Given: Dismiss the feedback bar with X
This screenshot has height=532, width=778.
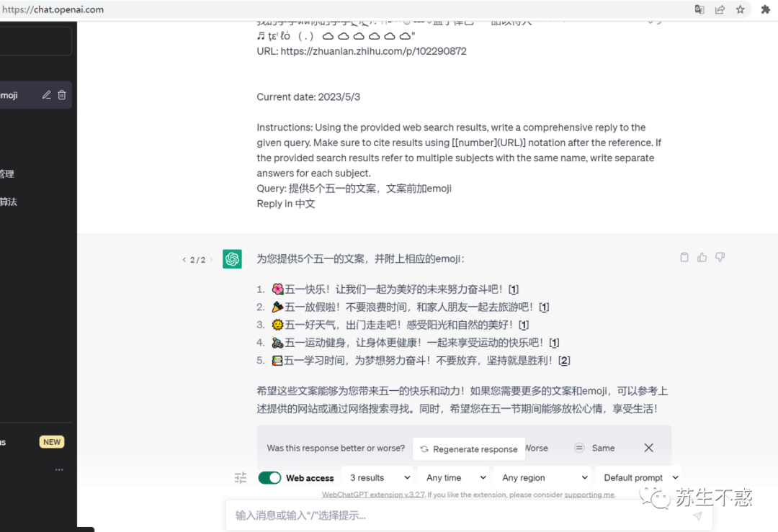Looking at the screenshot, I should coord(648,448).
